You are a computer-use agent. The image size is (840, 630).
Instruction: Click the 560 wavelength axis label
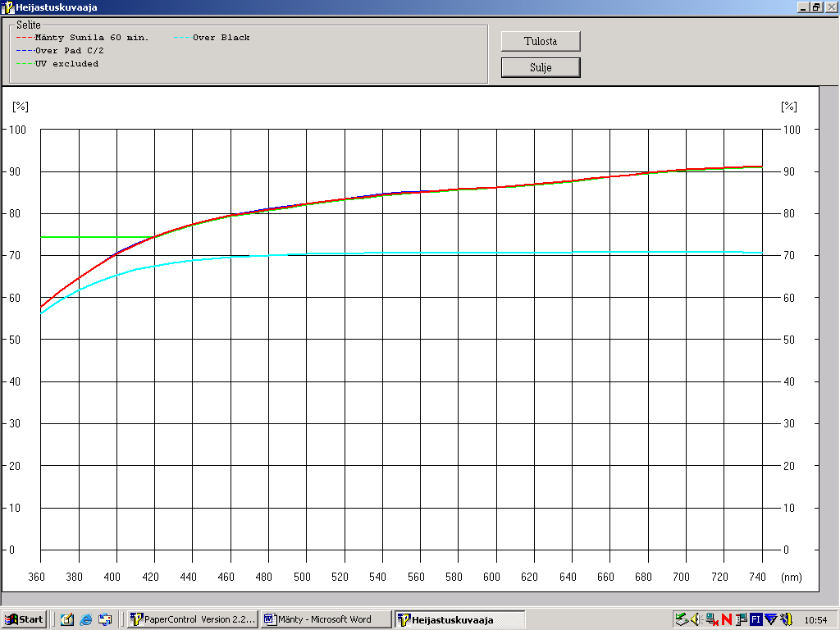click(416, 577)
